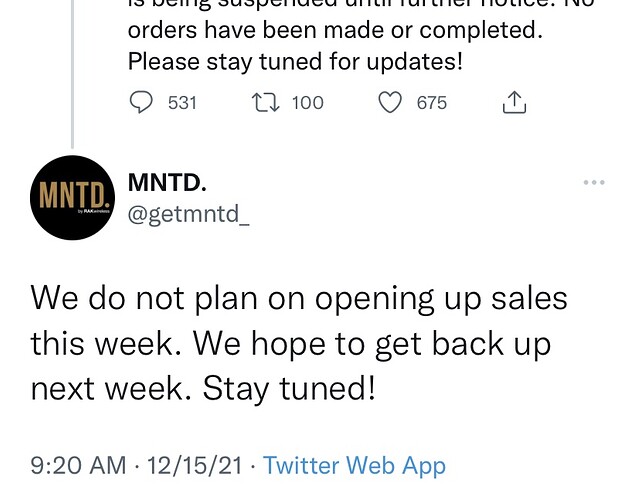View the 531 replies count
The width and height of the screenshot is (639, 500).
183,103
